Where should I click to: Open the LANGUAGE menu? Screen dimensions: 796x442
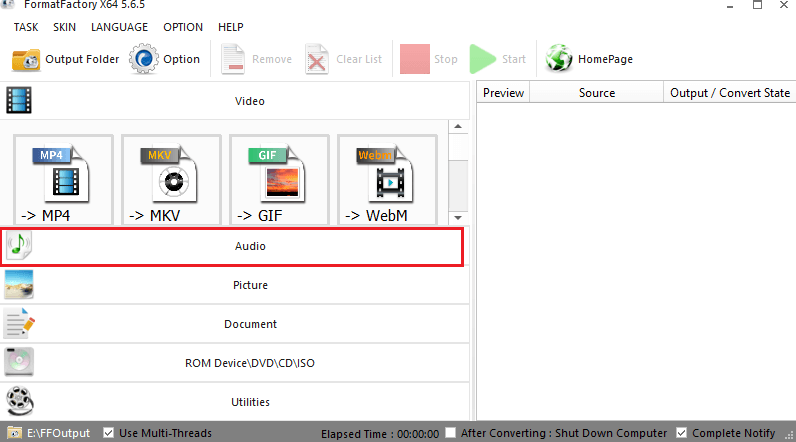tap(119, 27)
